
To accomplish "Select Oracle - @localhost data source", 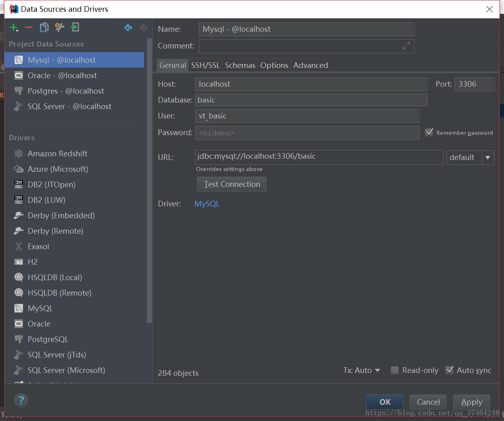I will coord(74,75).
